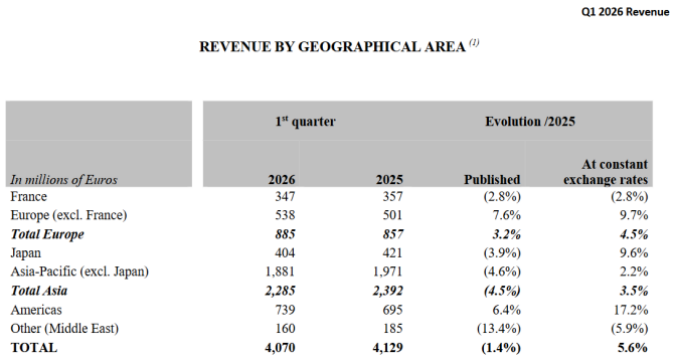Click the 'REVENUE BY GEOGRAPHICAL AREA' title
The height and width of the screenshot is (362, 674).
[332, 46]
